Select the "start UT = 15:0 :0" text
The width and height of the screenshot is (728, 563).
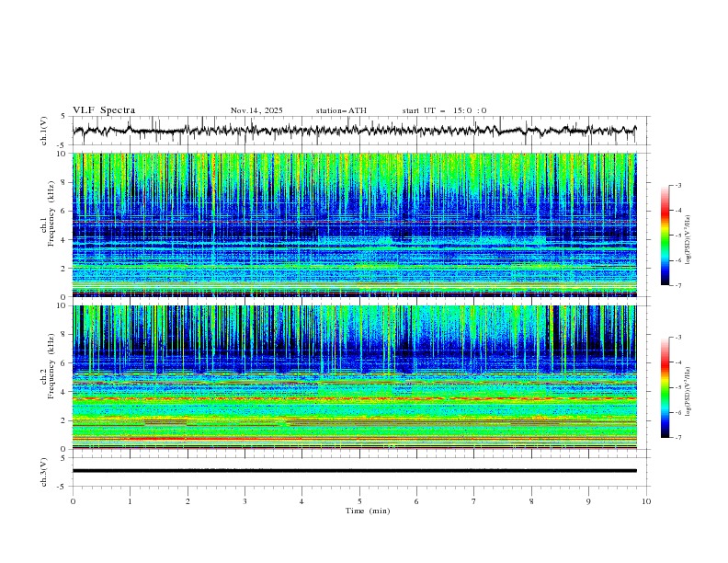coord(444,110)
